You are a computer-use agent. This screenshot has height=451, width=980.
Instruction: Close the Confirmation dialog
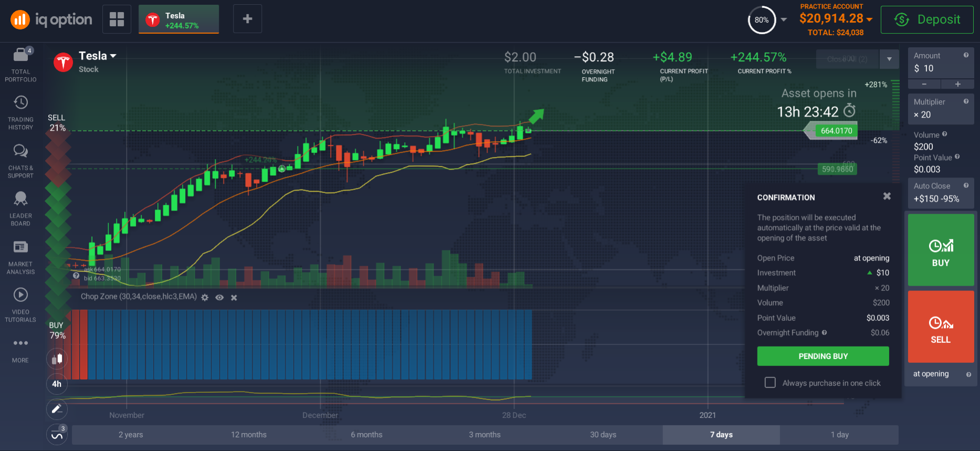pos(887,196)
